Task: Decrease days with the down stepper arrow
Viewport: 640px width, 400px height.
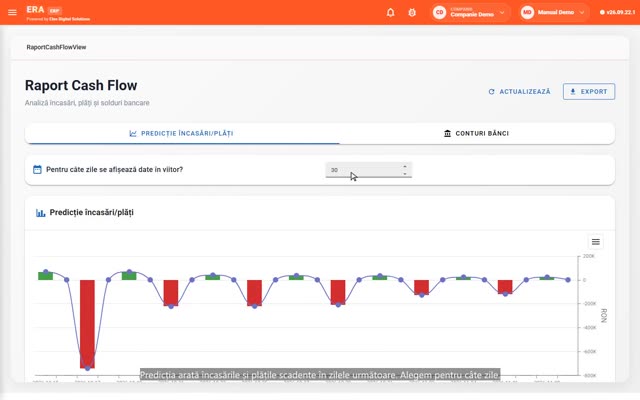Action: point(405,173)
